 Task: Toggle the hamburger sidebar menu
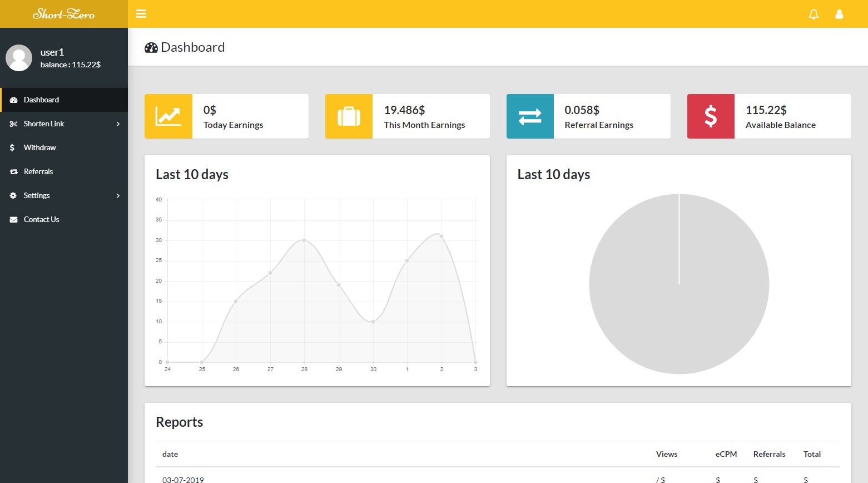pyautogui.click(x=141, y=14)
